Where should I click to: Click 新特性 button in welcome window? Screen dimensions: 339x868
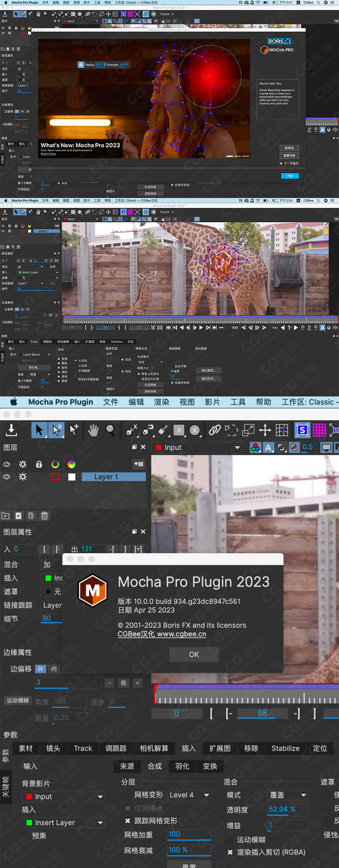(289, 148)
